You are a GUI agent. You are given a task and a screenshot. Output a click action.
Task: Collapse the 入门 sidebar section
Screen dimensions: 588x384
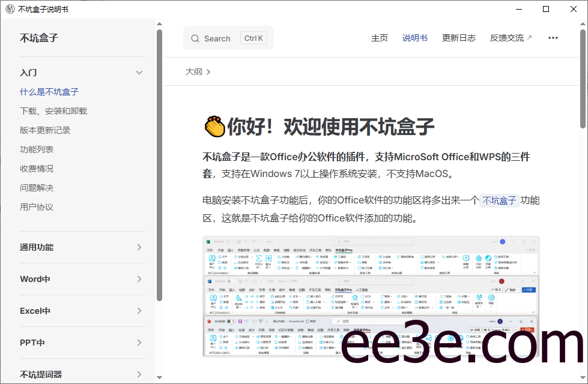(x=139, y=72)
